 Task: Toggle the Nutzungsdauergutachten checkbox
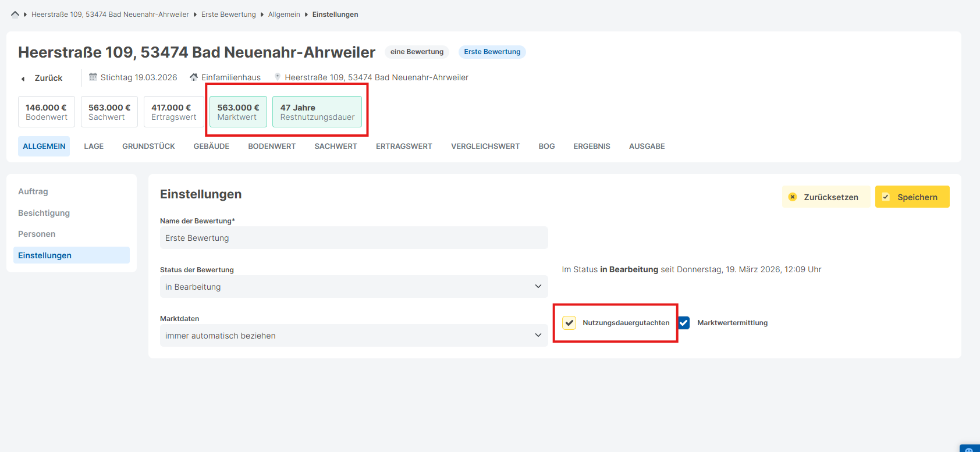tap(569, 323)
